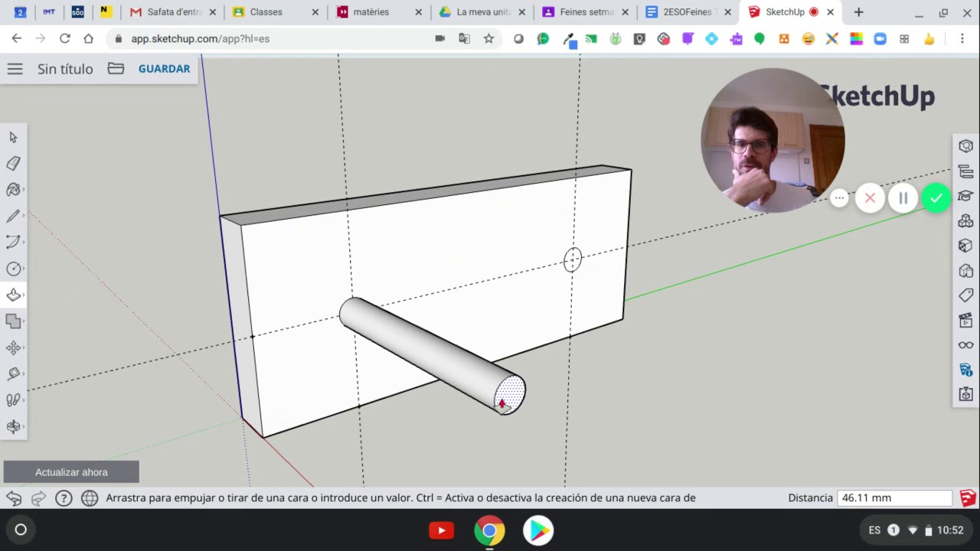
Task: Open the Entity Info panel
Action: click(x=965, y=146)
